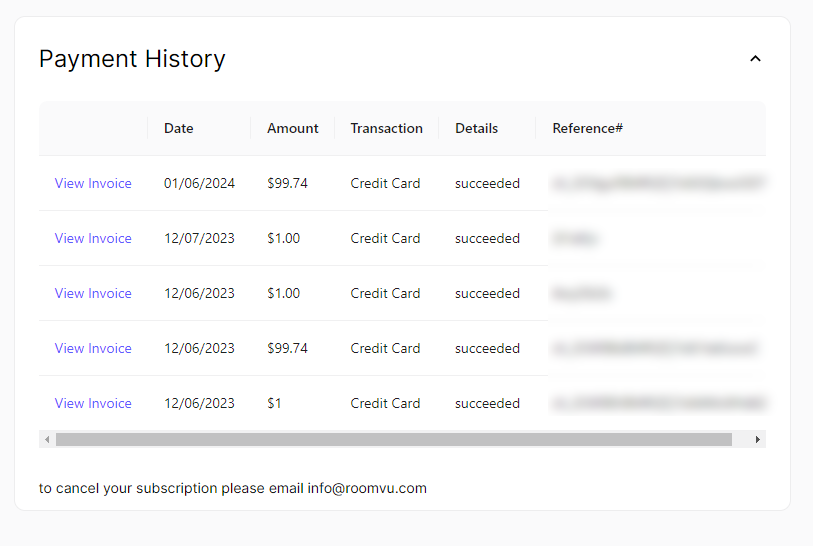Click the info@roomvu.com email address
813x546 pixels.
point(367,488)
